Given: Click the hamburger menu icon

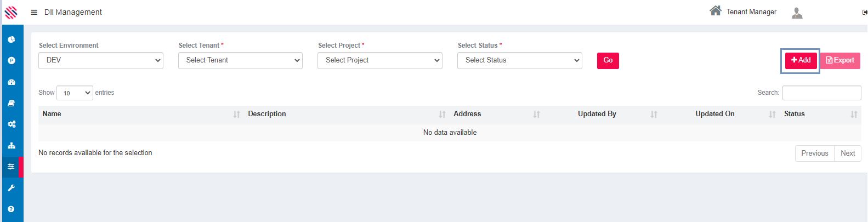Looking at the screenshot, I should coord(34,12).
